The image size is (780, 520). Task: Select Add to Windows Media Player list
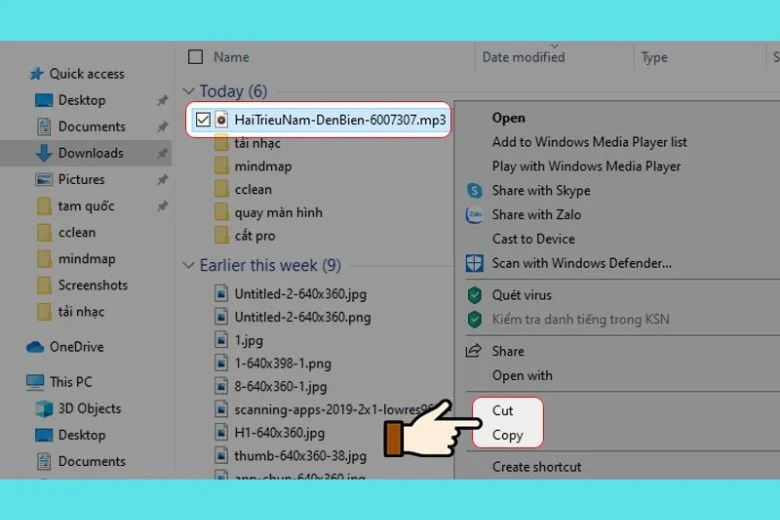589,142
